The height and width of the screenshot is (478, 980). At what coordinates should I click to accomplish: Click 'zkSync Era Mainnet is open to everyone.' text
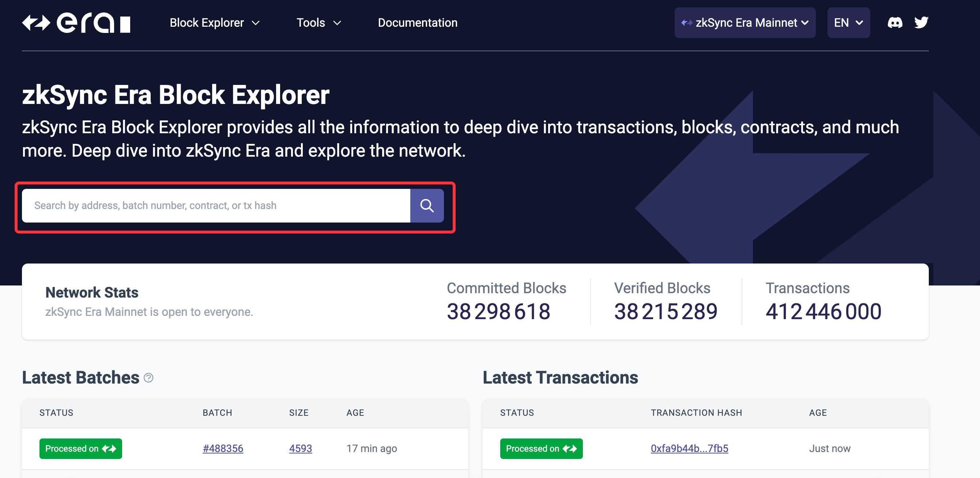[149, 312]
